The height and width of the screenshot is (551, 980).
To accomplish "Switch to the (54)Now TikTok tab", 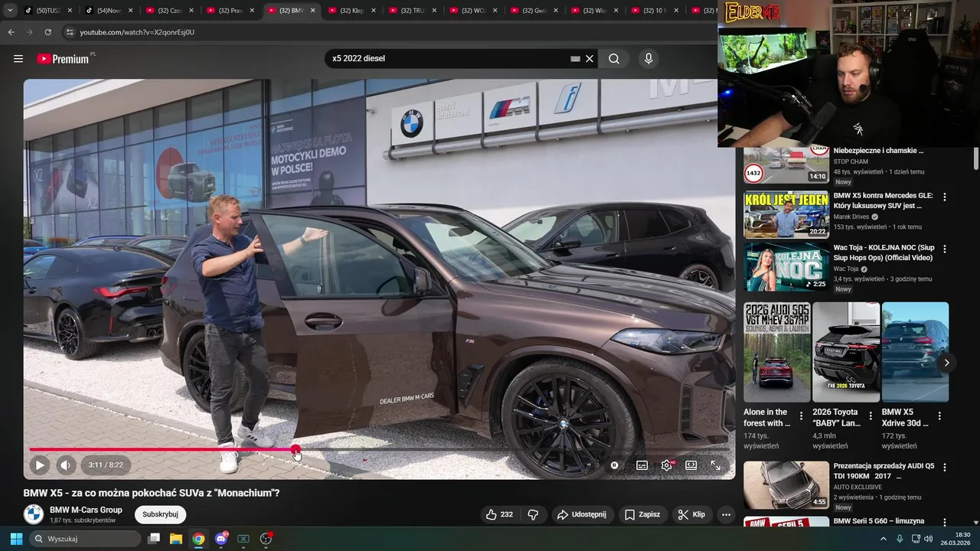I will pyautogui.click(x=109, y=11).
